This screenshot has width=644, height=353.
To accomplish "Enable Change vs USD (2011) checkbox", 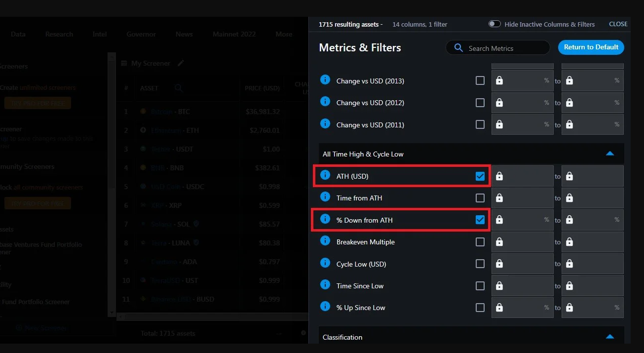I will pos(480,124).
